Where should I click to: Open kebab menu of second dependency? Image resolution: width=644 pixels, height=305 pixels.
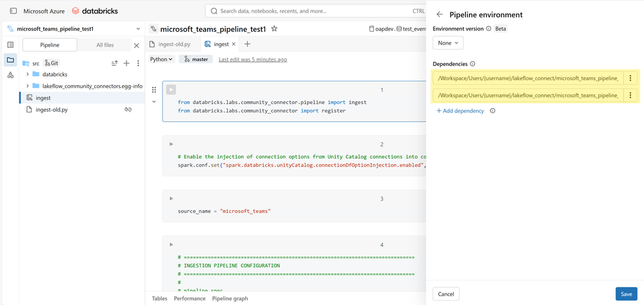[x=630, y=96]
